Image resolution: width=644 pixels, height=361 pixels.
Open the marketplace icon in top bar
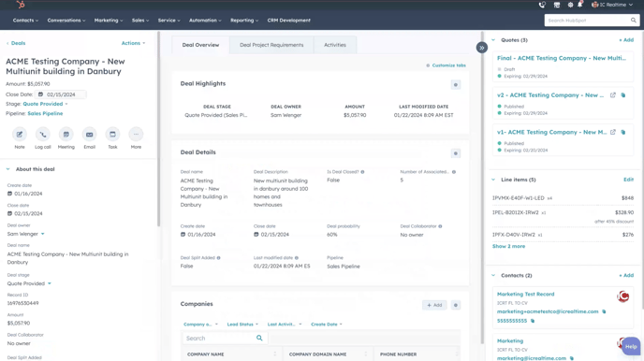click(x=557, y=5)
